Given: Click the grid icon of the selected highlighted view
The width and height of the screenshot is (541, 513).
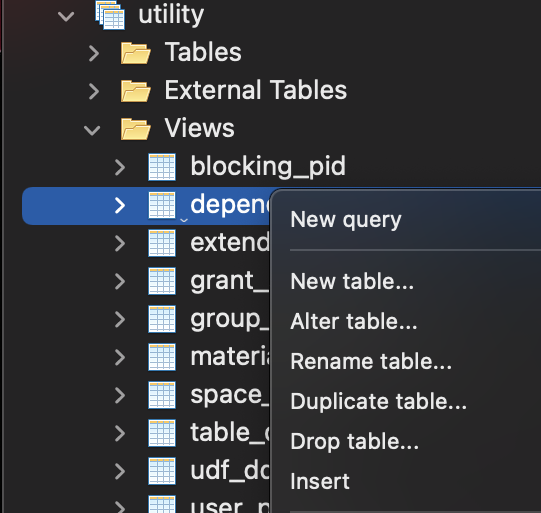Looking at the screenshot, I should tap(162, 205).
